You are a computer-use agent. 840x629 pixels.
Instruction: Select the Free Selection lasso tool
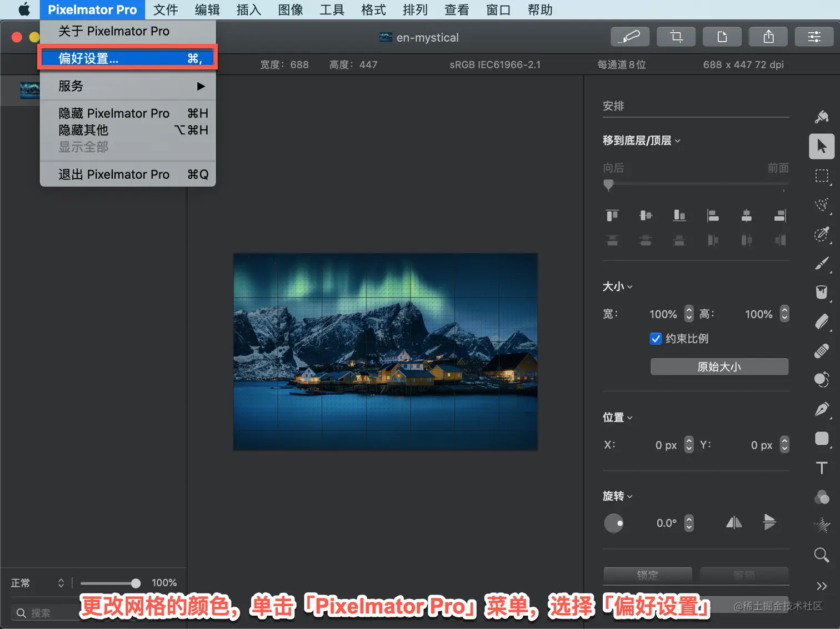822,205
